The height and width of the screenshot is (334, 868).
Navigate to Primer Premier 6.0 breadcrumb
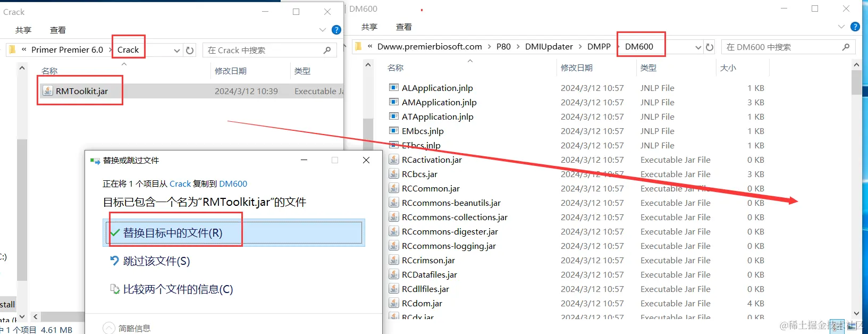(67, 49)
